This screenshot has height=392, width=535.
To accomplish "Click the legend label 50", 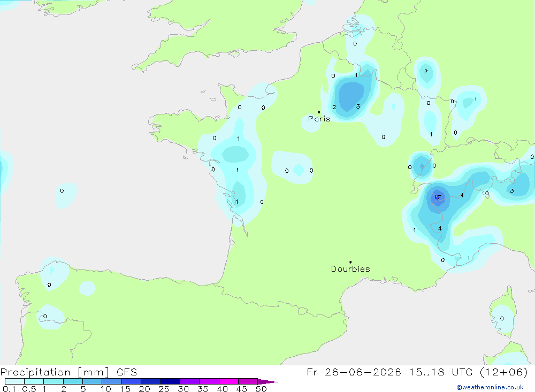I will click(262, 389).
